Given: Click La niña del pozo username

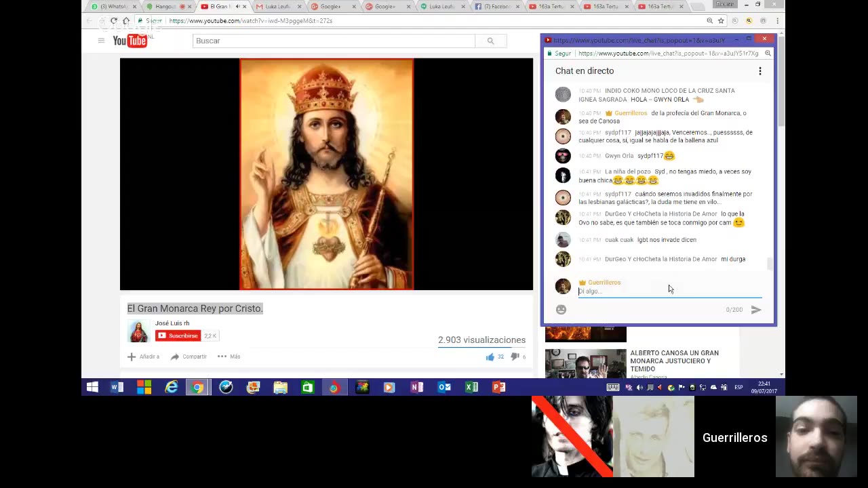Looking at the screenshot, I should [x=627, y=172].
